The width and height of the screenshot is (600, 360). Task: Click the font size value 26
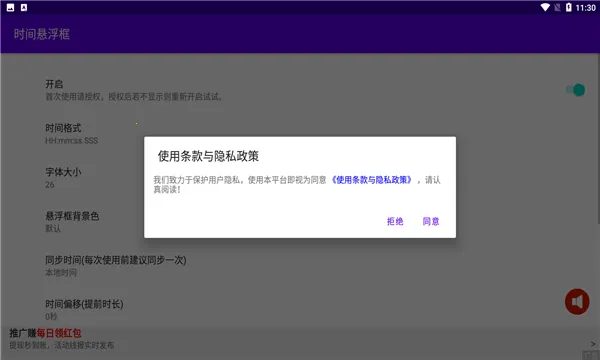(x=50, y=184)
